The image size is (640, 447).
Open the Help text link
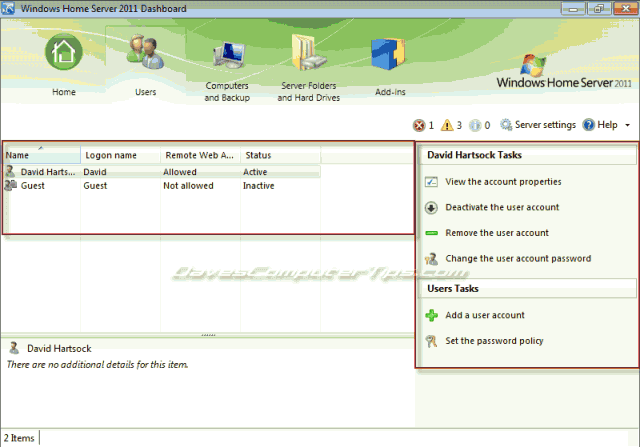tap(607, 125)
